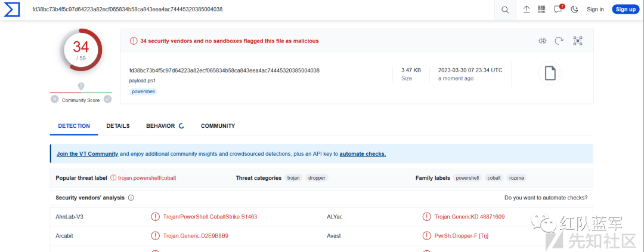Viewport: 644px width, 252px height.
Task: Click the search magnifier icon
Action: [505, 10]
